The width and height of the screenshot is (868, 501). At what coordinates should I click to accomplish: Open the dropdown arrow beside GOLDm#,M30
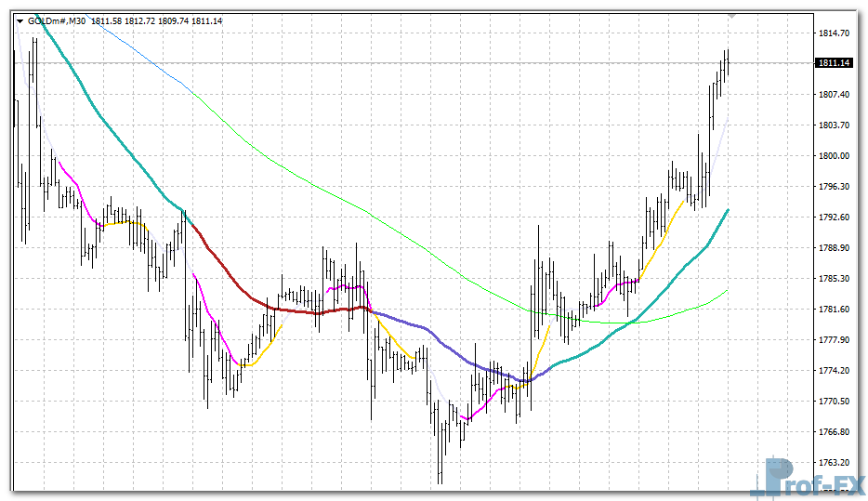click(20, 20)
